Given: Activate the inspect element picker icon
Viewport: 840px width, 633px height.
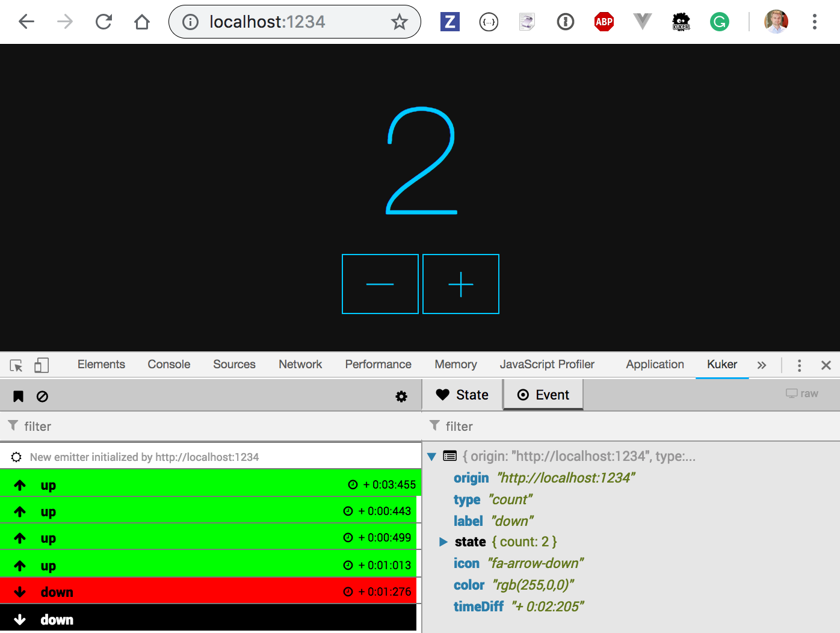Looking at the screenshot, I should pos(16,365).
